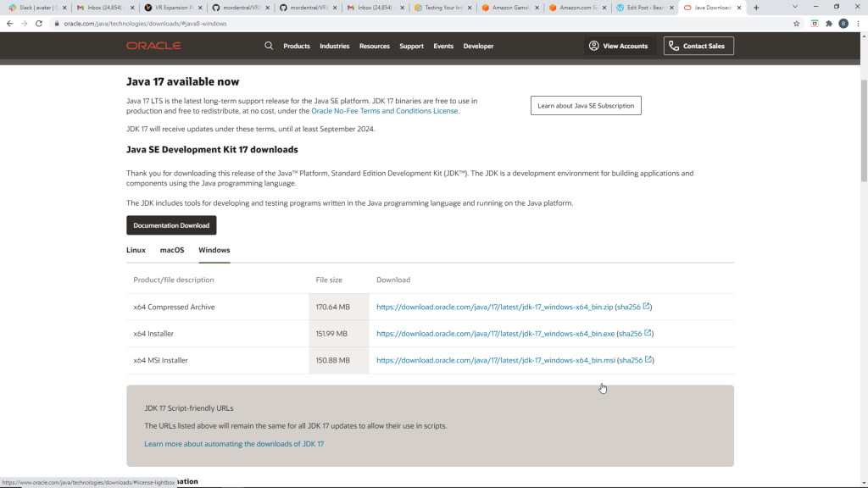Open the browser extensions puzzle icon
Image resolution: width=868 pixels, height=488 pixels.
tap(829, 24)
